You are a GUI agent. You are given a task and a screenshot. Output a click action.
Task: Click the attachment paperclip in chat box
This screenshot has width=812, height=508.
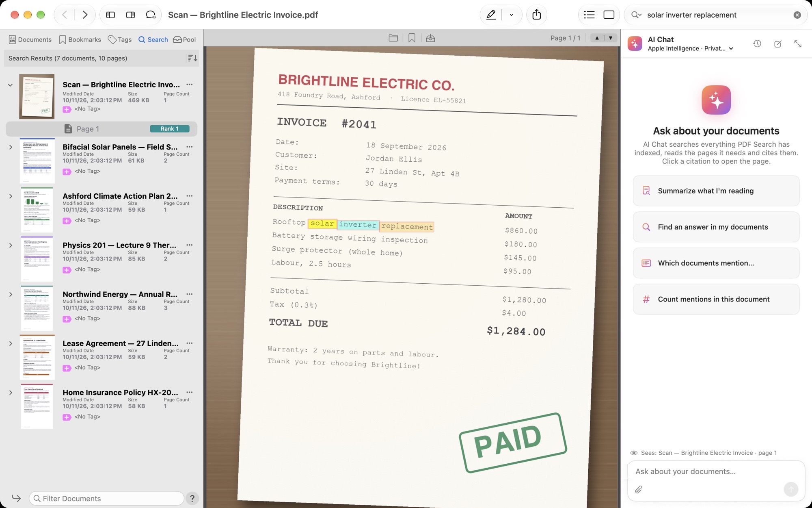click(639, 490)
